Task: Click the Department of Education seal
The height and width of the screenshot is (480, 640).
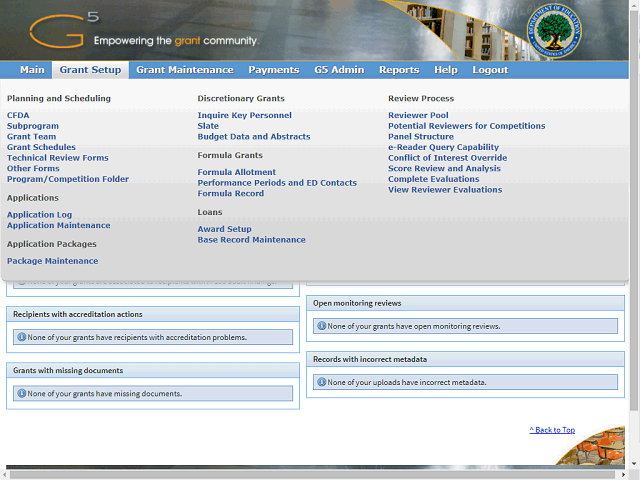Action: click(x=554, y=31)
